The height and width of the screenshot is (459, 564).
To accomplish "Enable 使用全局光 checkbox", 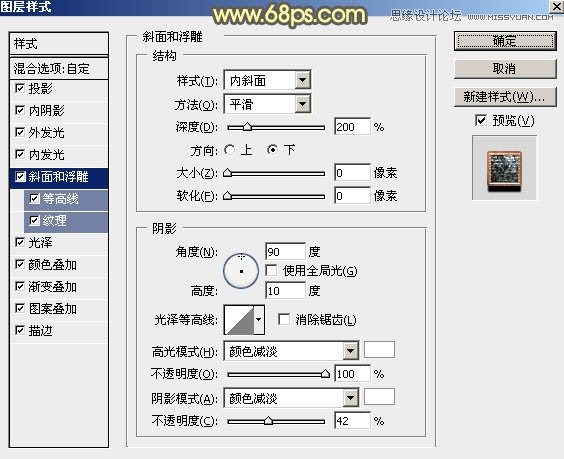I will (x=271, y=270).
